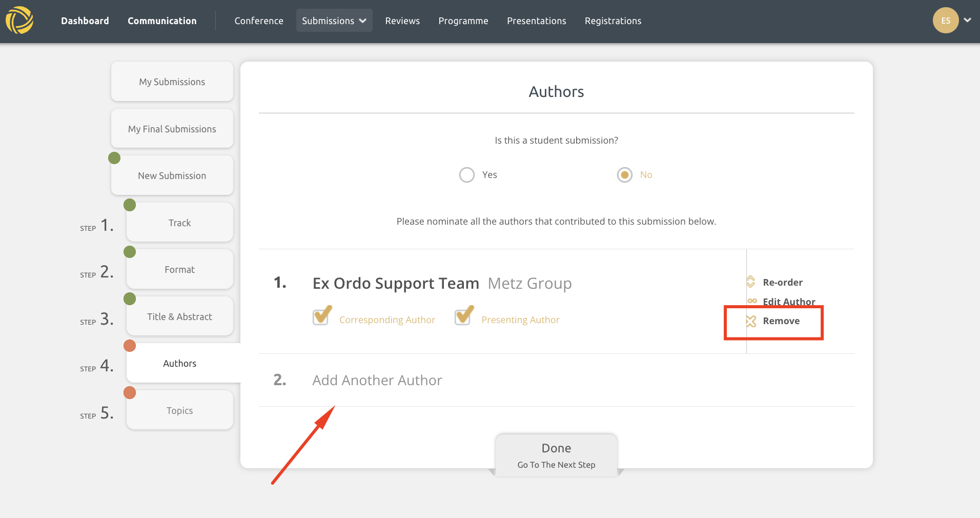The image size is (980, 518).
Task: Click the Ex Ordo logo icon
Action: click(x=19, y=21)
